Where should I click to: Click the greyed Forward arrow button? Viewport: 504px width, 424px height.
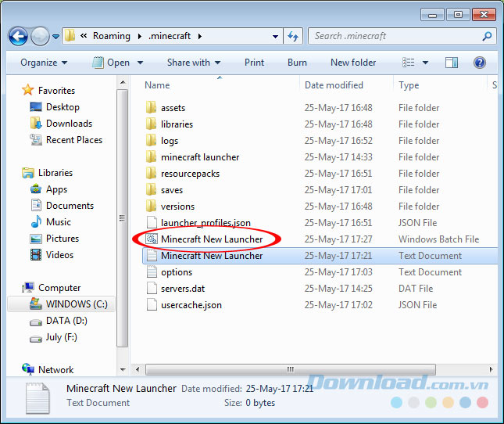(40, 36)
